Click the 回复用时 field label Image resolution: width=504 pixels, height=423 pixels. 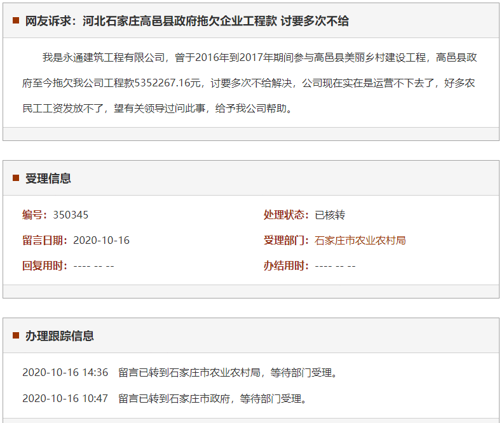(44, 265)
